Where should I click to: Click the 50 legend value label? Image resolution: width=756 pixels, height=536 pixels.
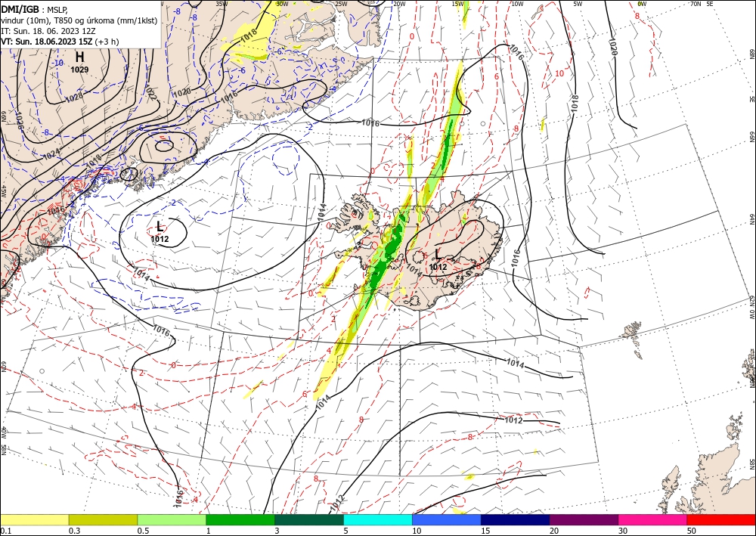(692, 530)
